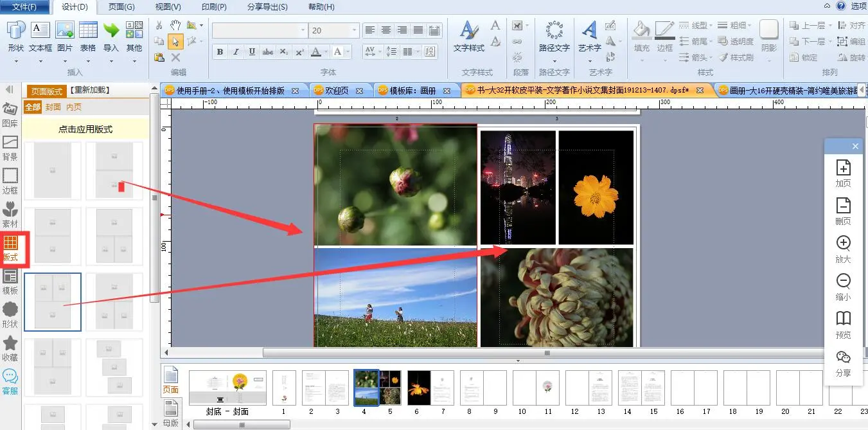Toggle bold text formatting
The image size is (868, 430).
[x=220, y=52]
